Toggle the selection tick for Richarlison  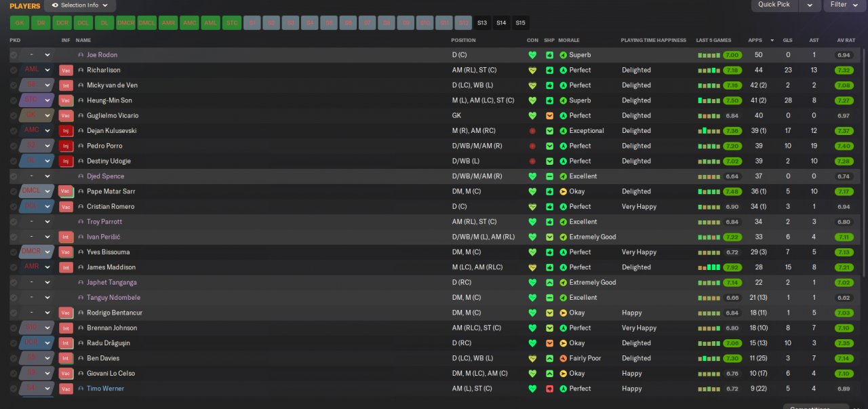coord(14,70)
